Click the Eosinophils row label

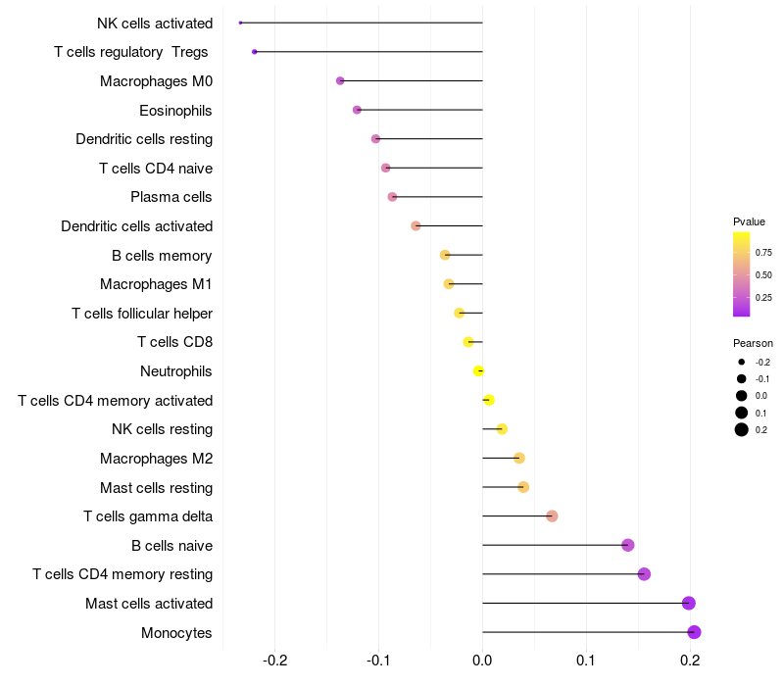pos(175,111)
